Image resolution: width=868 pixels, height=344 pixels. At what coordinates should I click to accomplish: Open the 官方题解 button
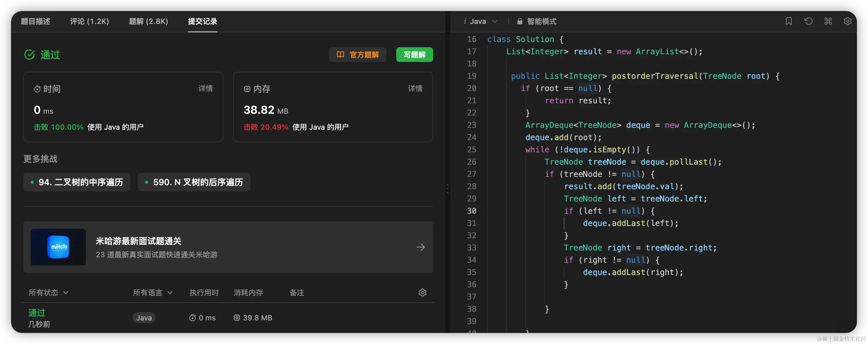(x=358, y=55)
